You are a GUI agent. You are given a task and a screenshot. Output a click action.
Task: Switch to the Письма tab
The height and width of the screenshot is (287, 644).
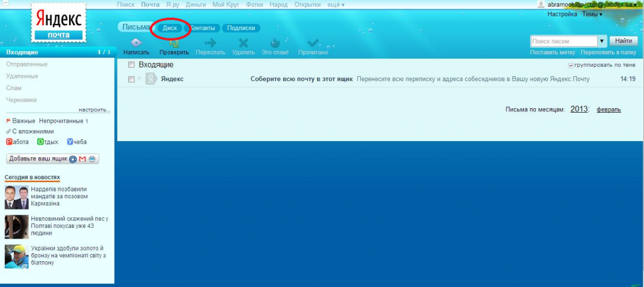tap(136, 27)
